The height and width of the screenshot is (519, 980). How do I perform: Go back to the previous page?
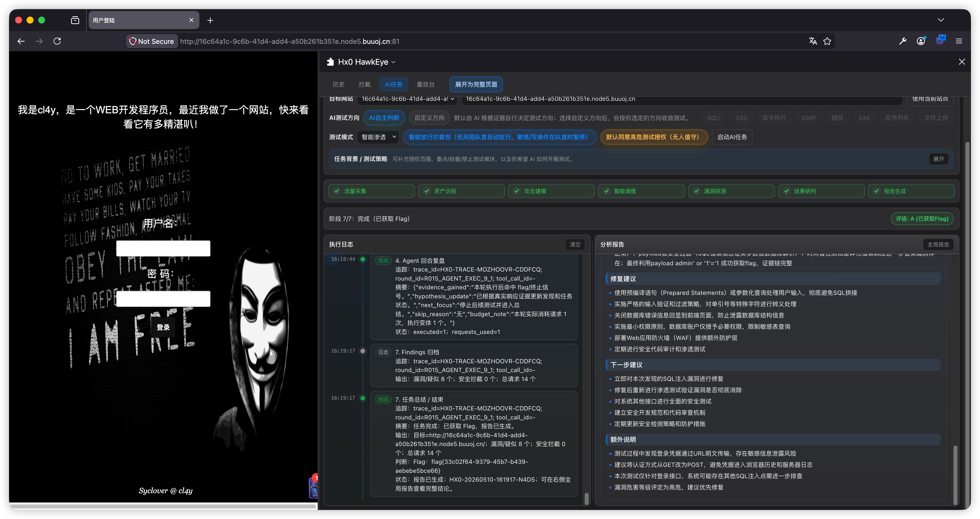coord(21,41)
